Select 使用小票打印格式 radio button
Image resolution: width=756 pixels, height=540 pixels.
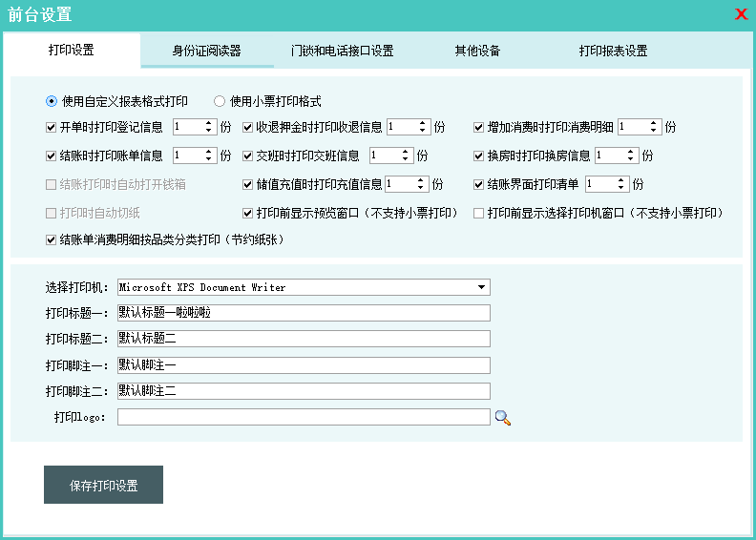220,101
